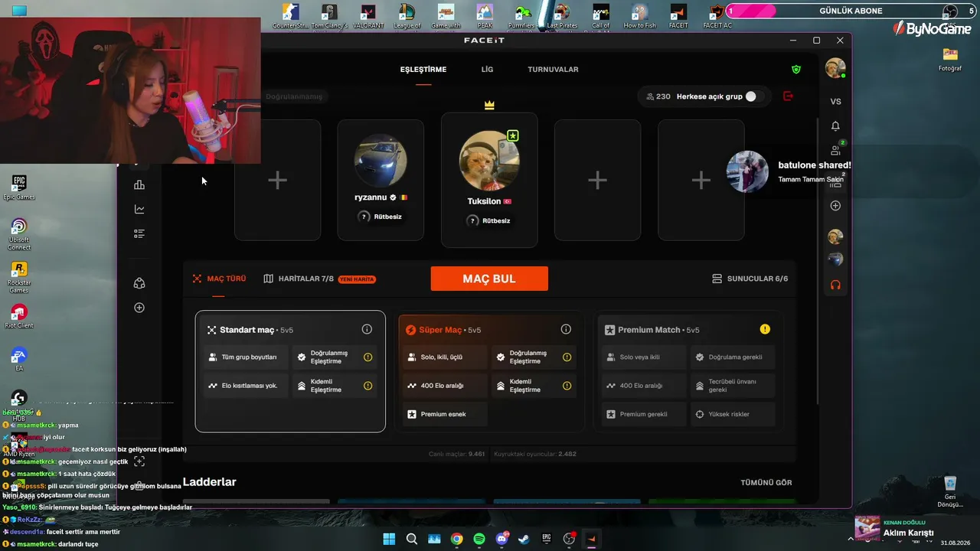Open the profile avatar at top right
The height and width of the screenshot is (551, 980).
(835, 68)
